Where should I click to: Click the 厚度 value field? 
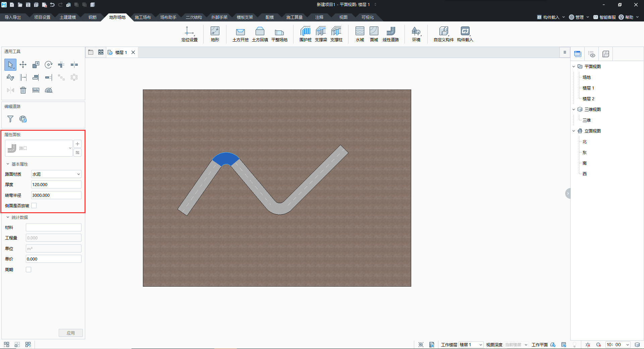click(x=56, y=184)
